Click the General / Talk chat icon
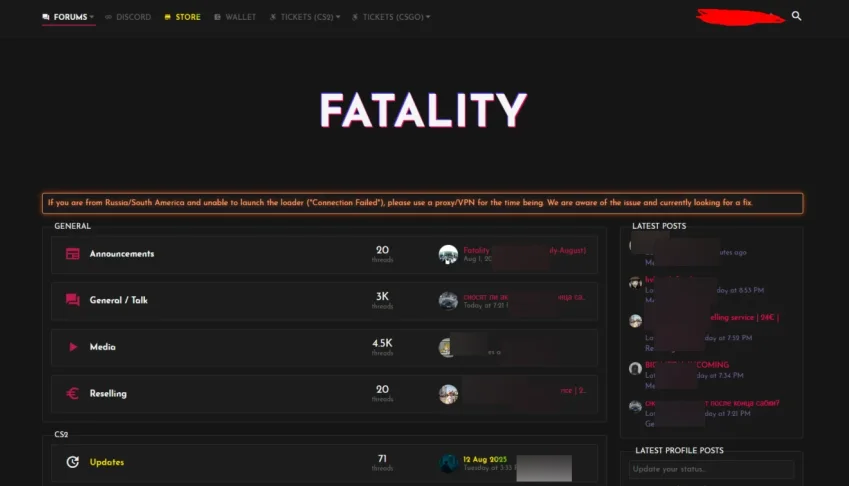 coord(73,300)
